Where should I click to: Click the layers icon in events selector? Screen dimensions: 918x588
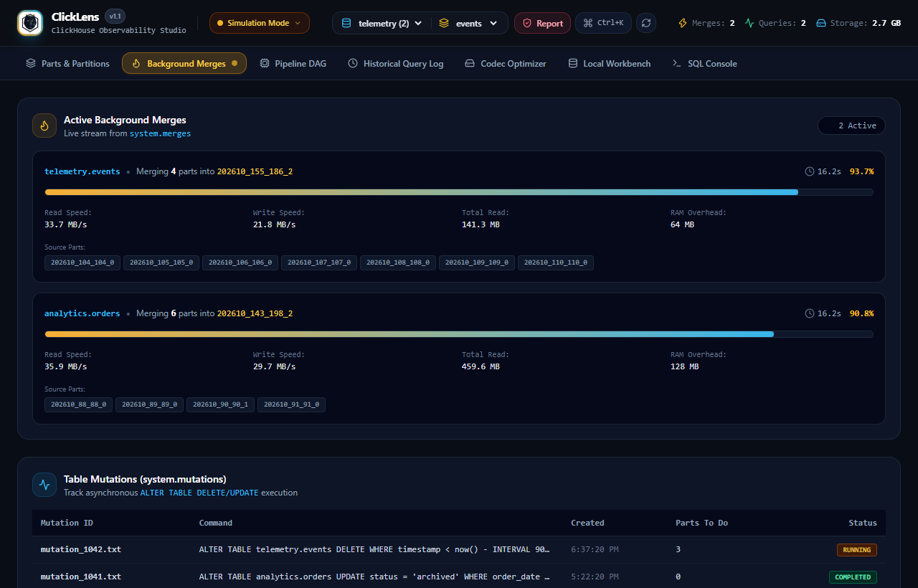tap(444, 23)
